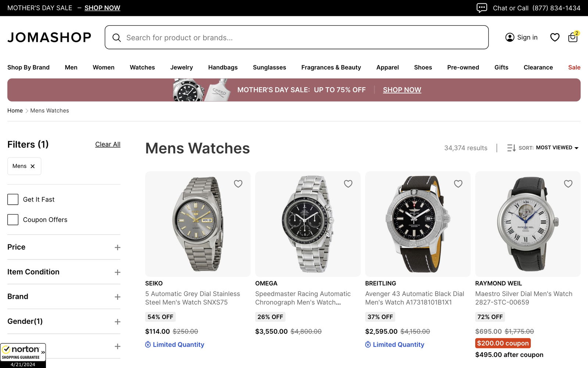Open Omega Speedmaster product image

(x=308, y=224)
